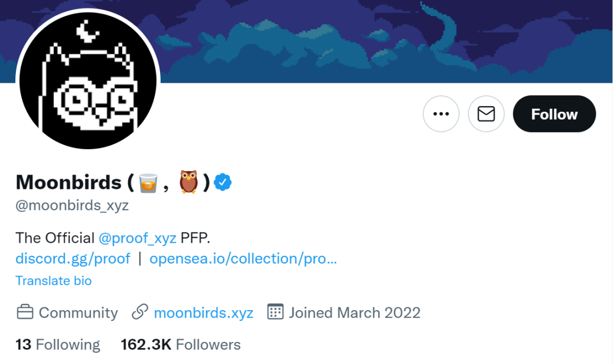View the 13 Following list
613x364 pixels.
click(57, 345)
